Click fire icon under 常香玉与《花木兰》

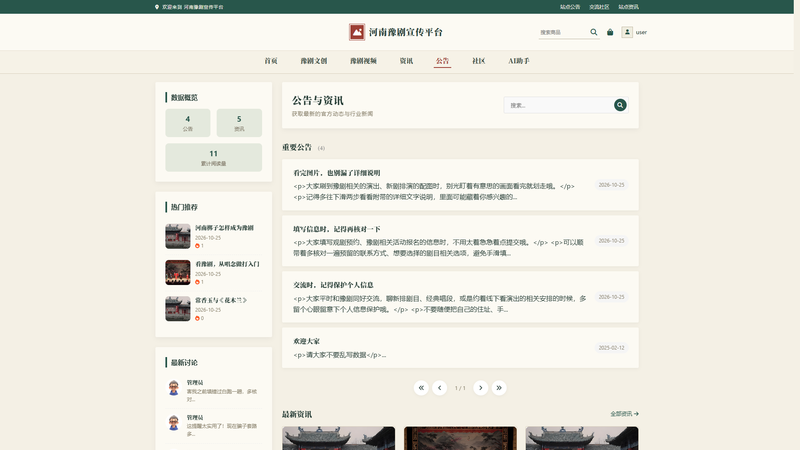pos(197,318)
